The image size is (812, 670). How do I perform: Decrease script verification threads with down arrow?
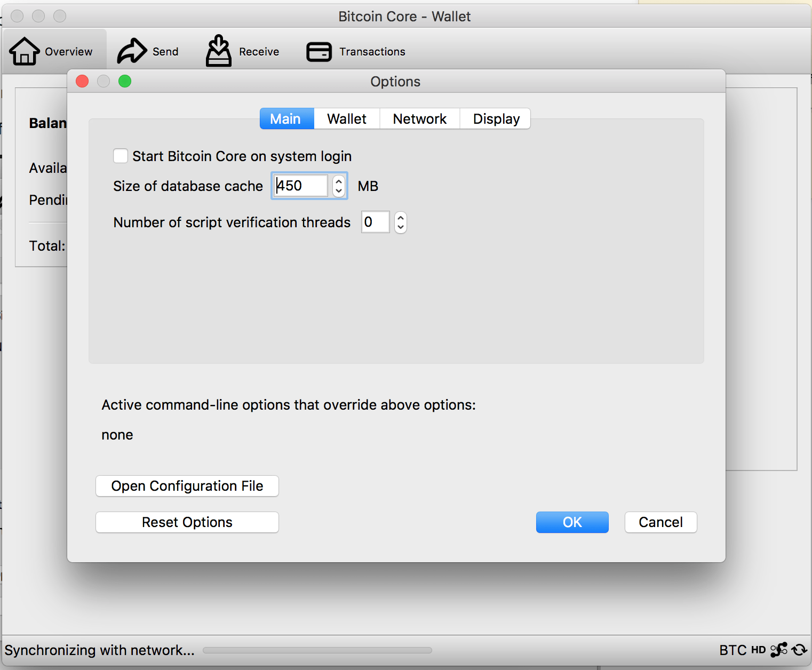point(401,227)
